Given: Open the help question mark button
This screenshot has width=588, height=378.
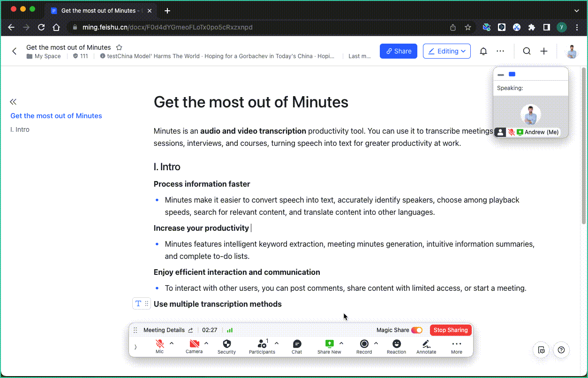Looking at the screenshot, I should 561,350.
